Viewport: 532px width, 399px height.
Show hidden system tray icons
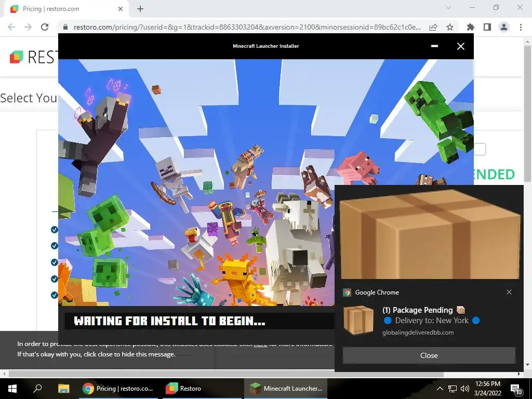click(440, 389)
